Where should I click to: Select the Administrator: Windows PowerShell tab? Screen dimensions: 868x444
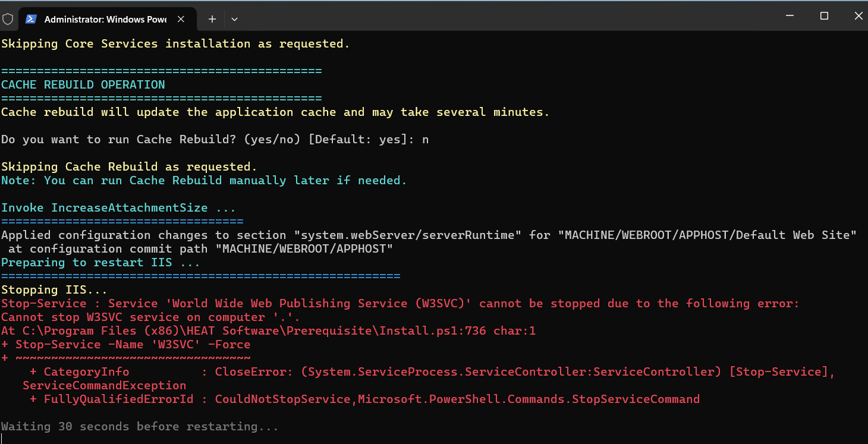[105, 19]
